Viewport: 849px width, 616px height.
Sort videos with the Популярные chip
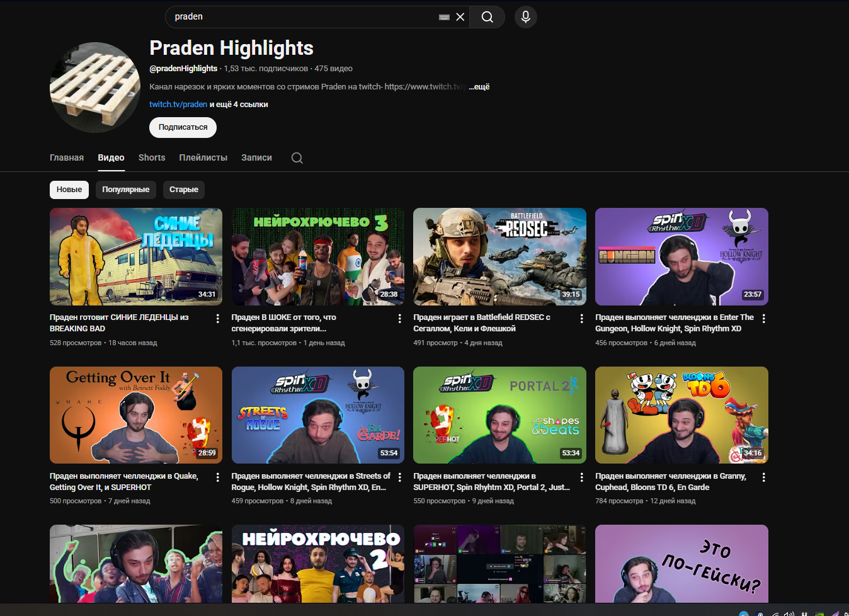click(x=126, y=190)
